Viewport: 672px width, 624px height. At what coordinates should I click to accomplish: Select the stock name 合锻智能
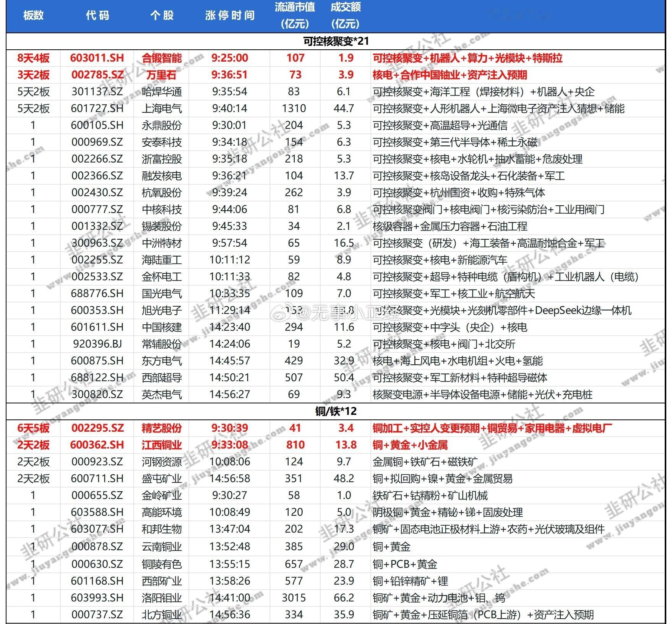coord(162,58)
